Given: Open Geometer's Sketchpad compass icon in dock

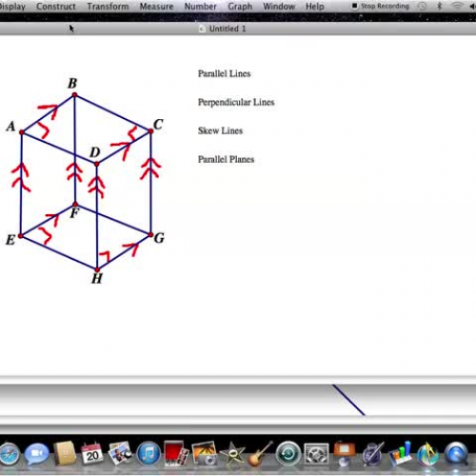Looking at the screenshot, I should [x=428, y=454].
